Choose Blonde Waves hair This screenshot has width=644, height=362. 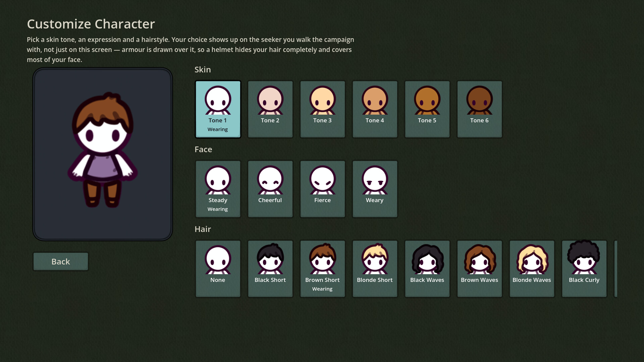coord(532,269)
